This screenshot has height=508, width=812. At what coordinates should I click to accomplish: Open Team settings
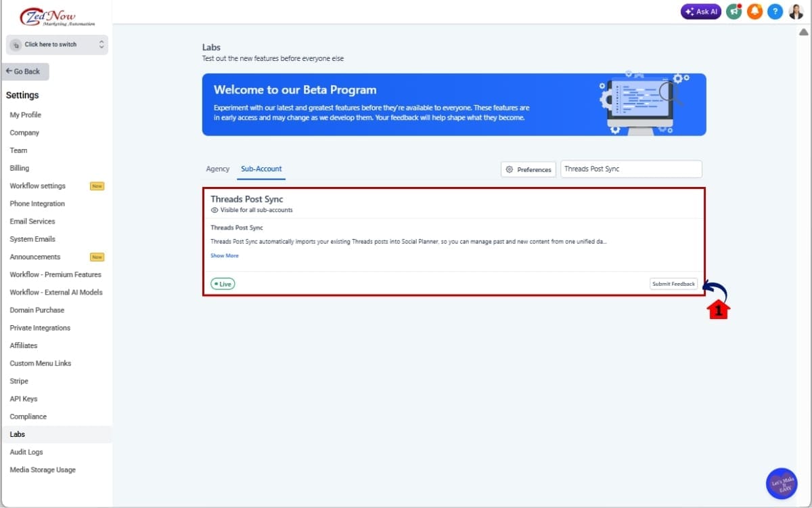coord(18,150)
